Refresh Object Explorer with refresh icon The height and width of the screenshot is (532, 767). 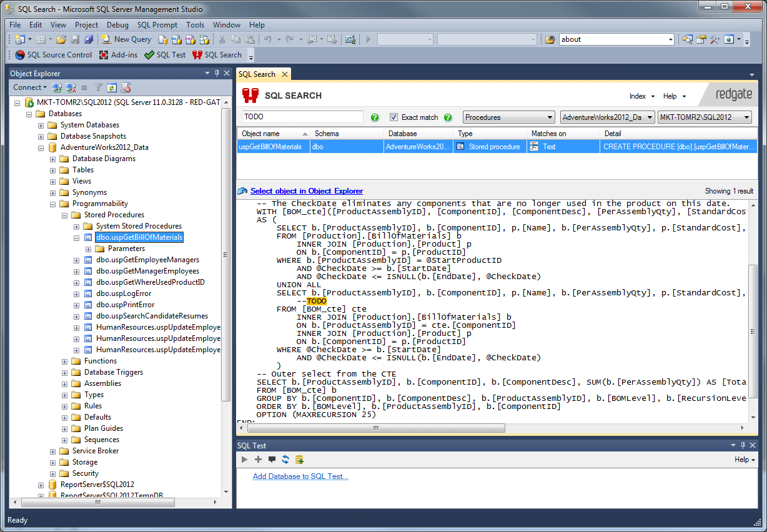click(112, 87)
